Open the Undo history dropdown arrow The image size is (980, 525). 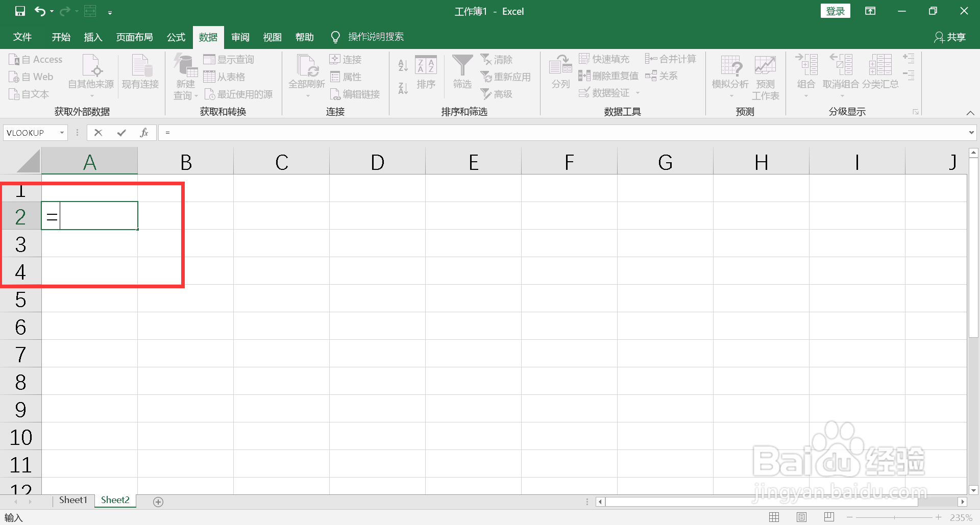tap(52, 11)
